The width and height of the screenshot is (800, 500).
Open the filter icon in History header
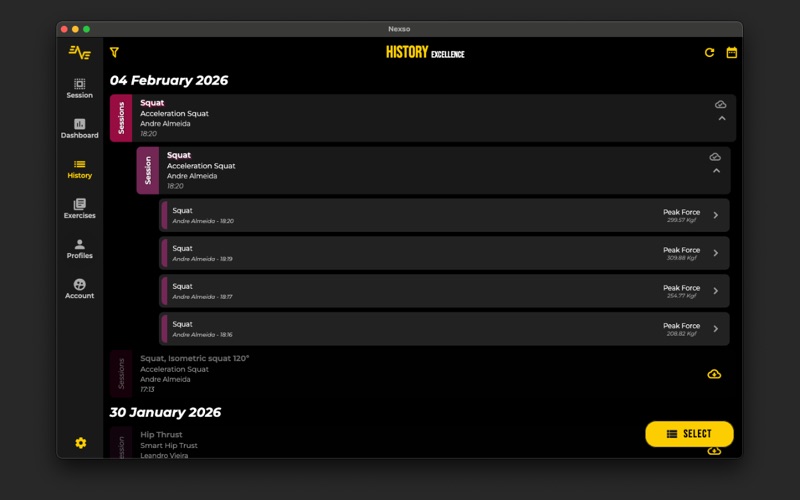click(x=114, y=52)
